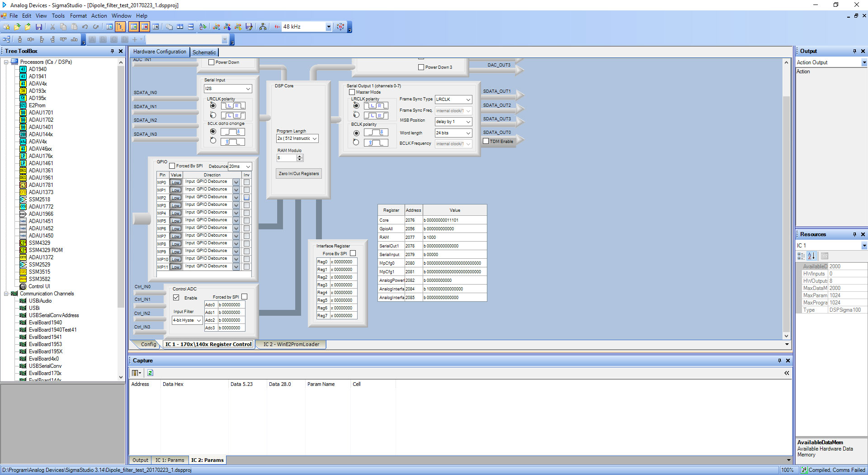The width and height of the screenshot is (868, 475).
Task: Select second Serial Input LRCLK polarity radio button
Action: tap(213, 115)
